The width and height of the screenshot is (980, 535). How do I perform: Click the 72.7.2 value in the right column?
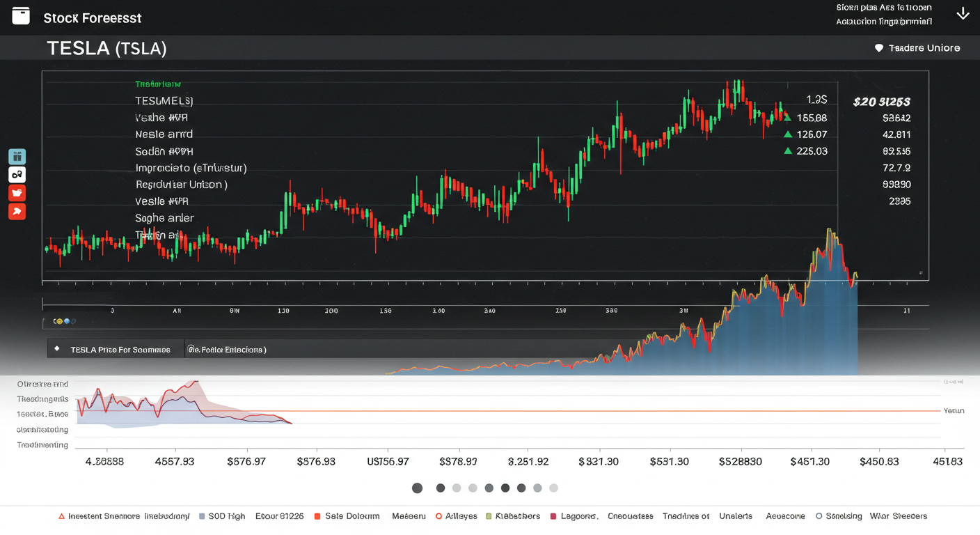point(896,168)
